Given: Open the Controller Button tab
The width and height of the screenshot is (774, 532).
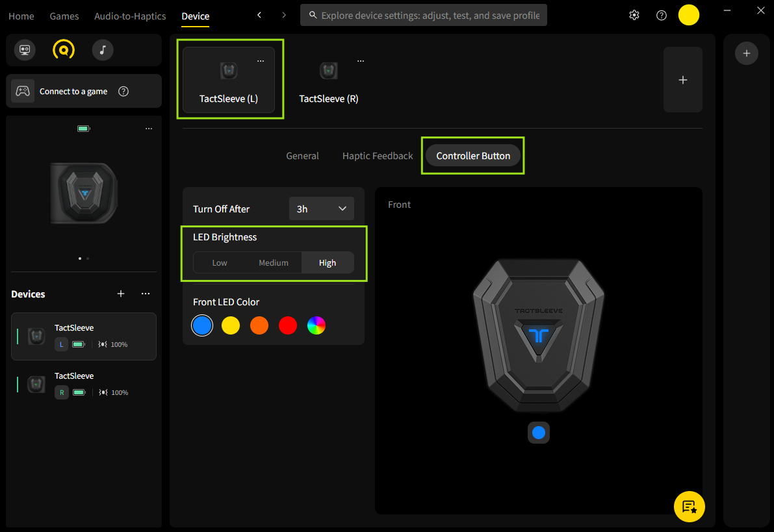Looking at the screenshot, I should coord(473,156).
